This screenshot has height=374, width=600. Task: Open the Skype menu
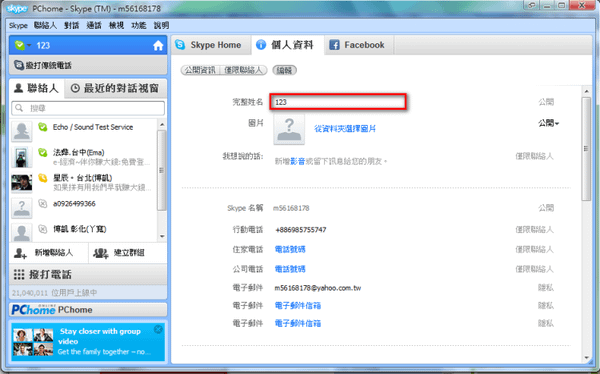click(18, 25)
